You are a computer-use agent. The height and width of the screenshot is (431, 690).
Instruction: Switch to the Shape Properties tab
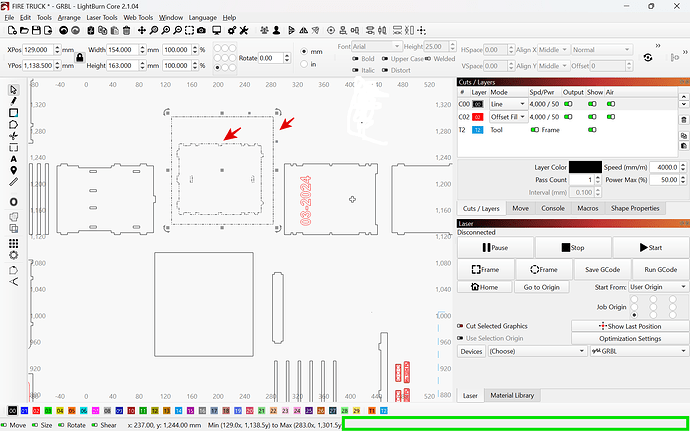click(x=635, y=208)
